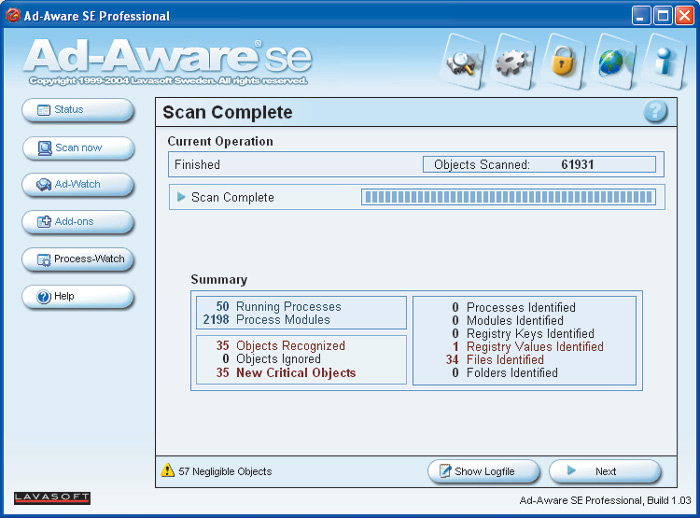The height and width of the screenshot is (518, 700).
Task: Maximize the Ad-Aware window
Action: [663, 16]
